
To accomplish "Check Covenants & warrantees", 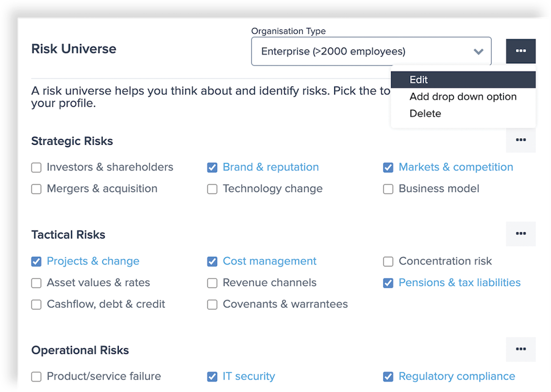I will [x=212, y=304].
